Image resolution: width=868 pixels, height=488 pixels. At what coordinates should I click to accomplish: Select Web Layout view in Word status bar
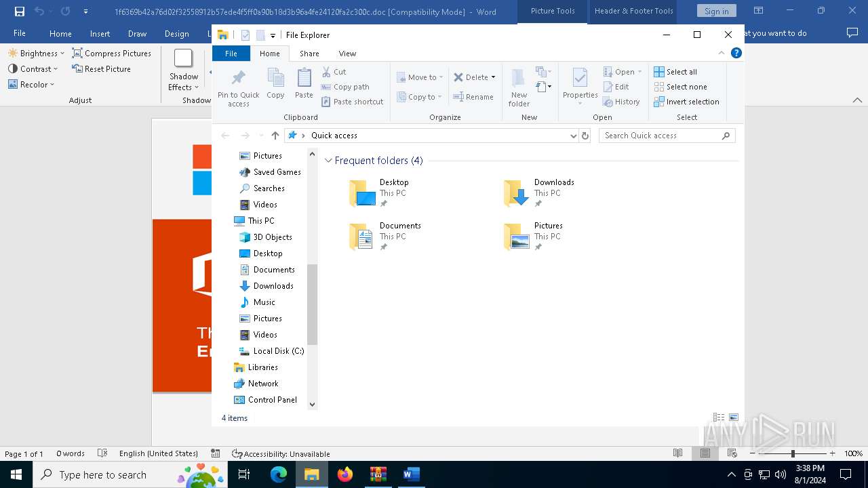(x=732, y=453)
